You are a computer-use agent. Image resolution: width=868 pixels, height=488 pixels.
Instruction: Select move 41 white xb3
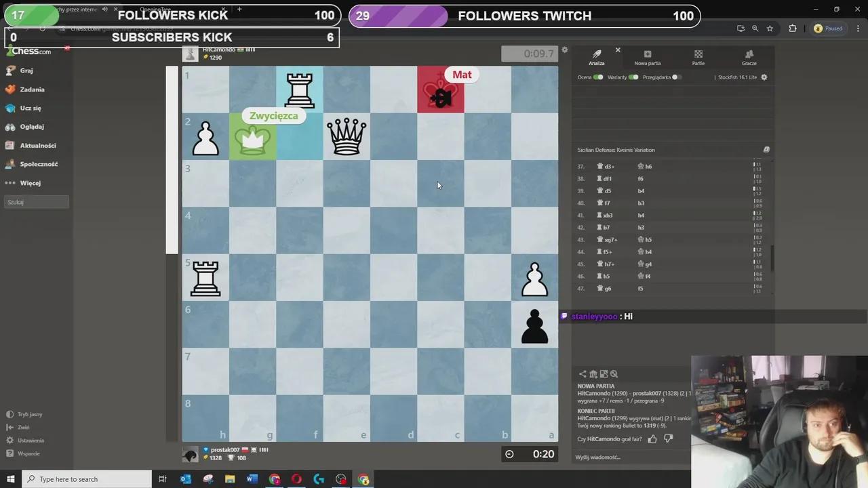pos(605,216)
